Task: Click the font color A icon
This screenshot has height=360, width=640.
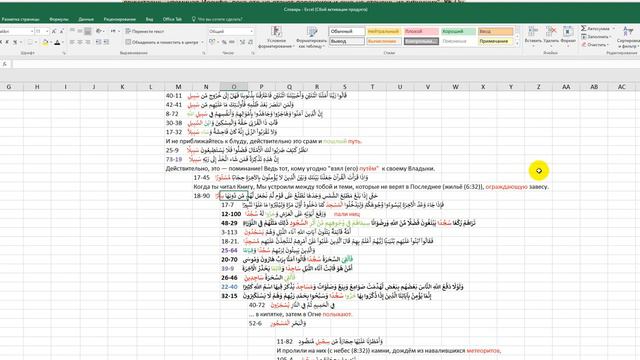Action: 57,42
